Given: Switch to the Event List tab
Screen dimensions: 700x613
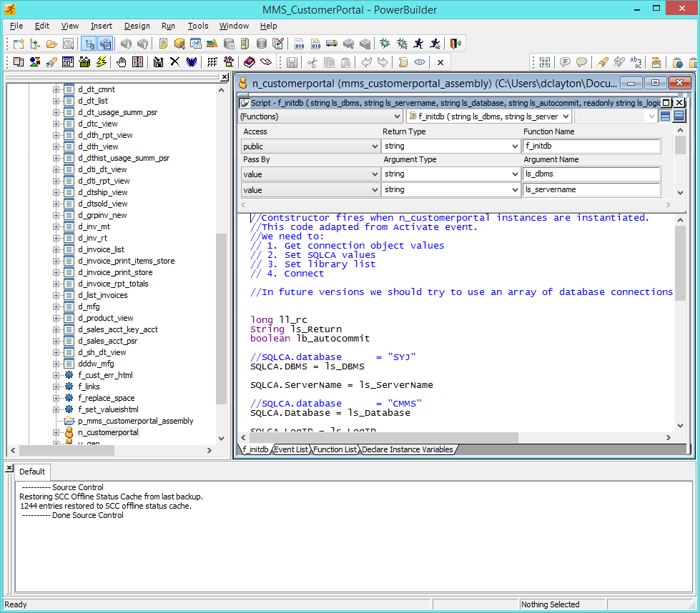Looking at the screenshot, I should coord(291,449).
